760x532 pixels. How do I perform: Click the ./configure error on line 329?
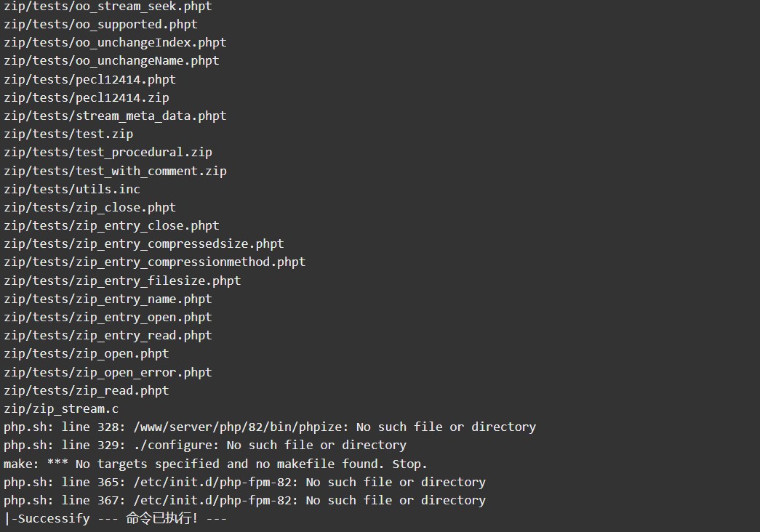pyautogui.click(x=205, y=446)
